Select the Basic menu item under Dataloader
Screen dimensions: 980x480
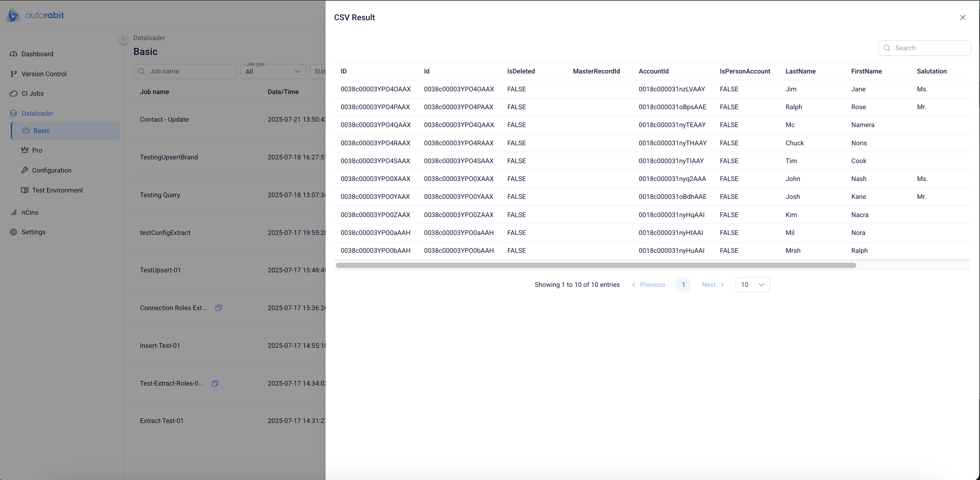pos(65,130)
